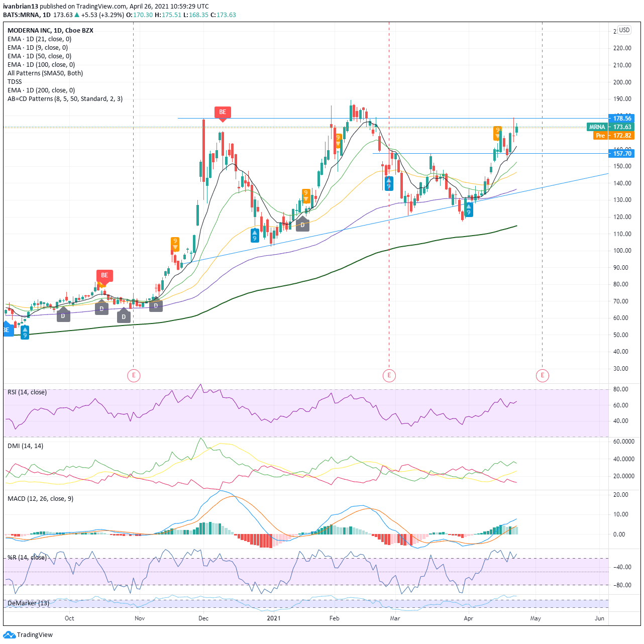Select the EMA 50 indicator legend

coord(39,56)
